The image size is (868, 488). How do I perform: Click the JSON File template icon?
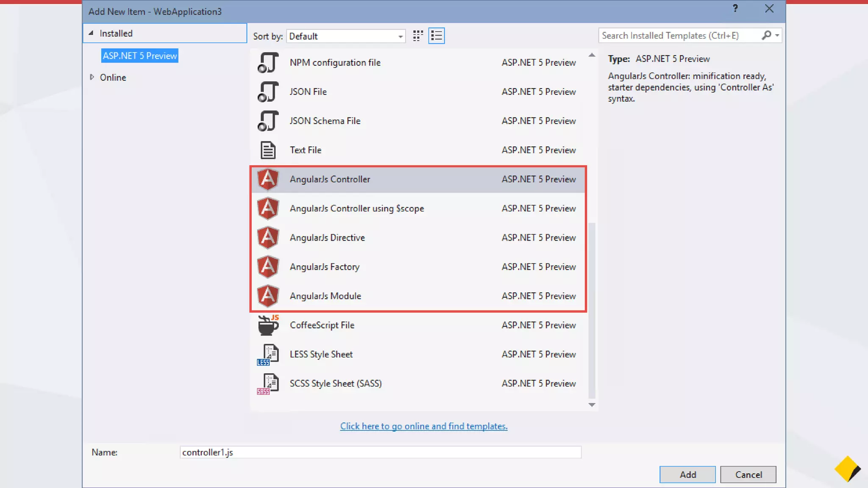(268, 91)
